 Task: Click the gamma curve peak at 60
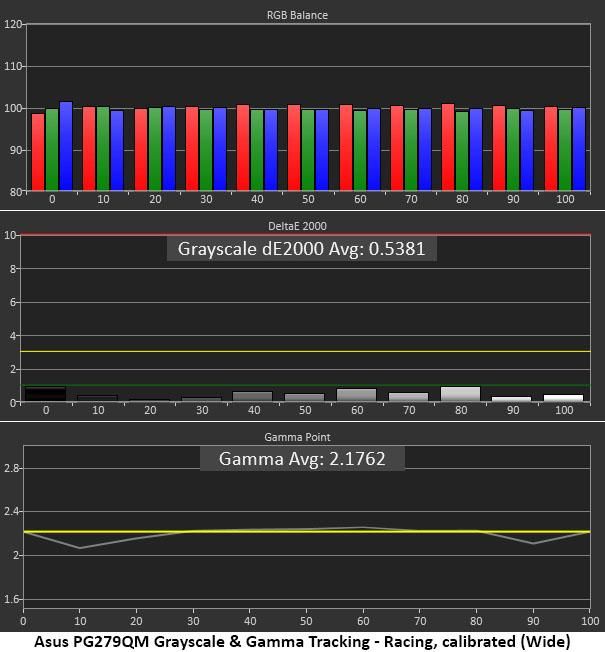point(363,527)
